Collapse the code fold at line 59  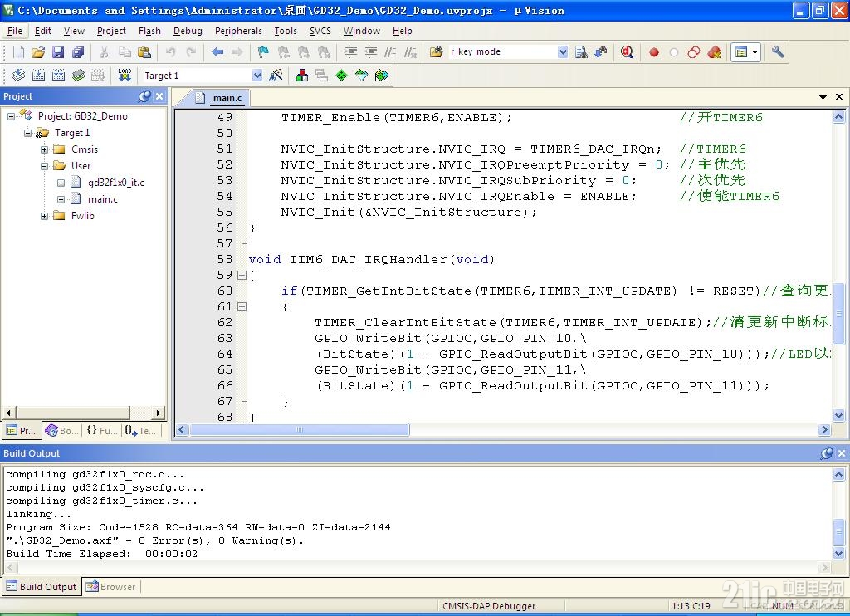point(242,276)
